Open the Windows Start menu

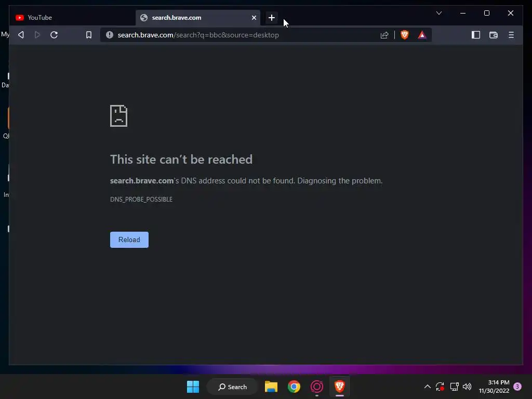pyautogui.click(x=193, y=387)
